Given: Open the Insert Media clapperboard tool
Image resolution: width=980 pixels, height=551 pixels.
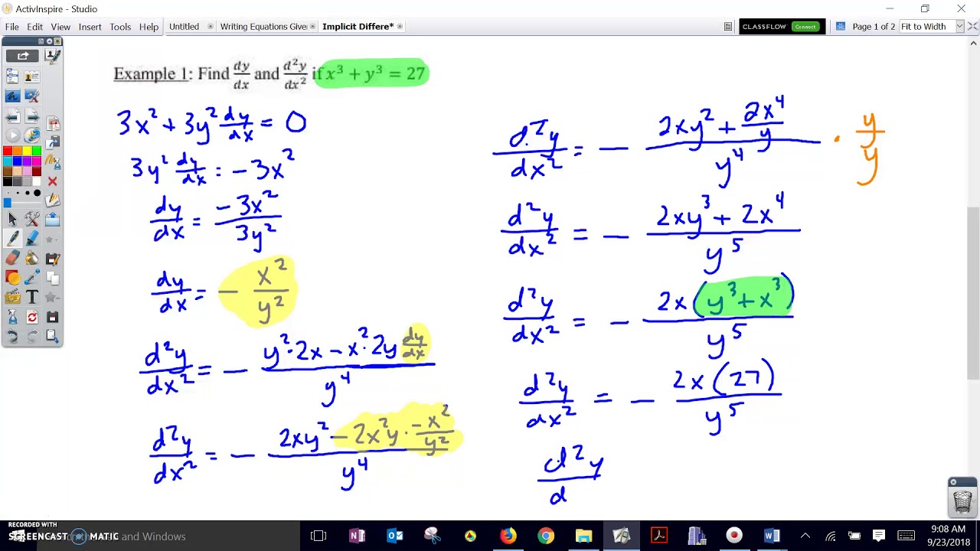Looking at the screenshot, I should click(12, 297).
